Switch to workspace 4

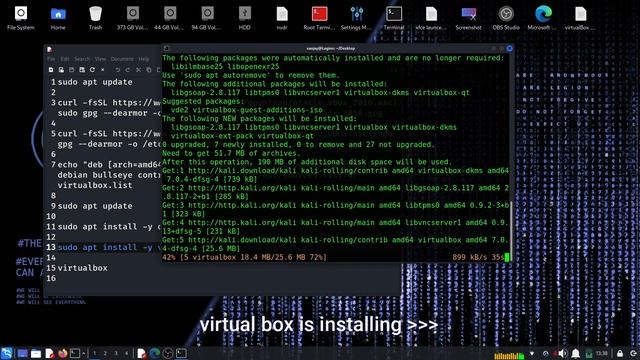pos(126,353)
